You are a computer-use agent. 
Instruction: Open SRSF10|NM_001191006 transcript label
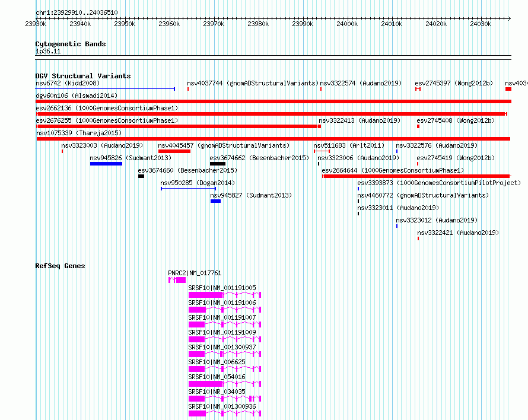coord(222,303)
